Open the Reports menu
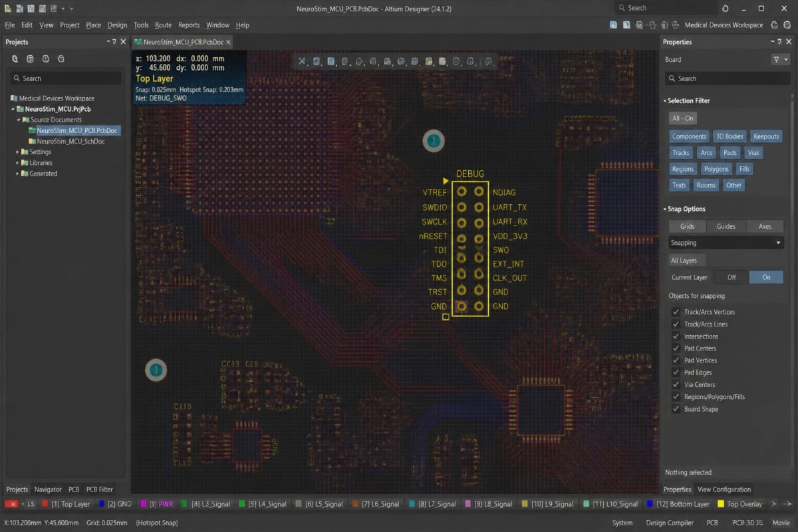Image resolution: width=798 pixels, height=532 pixels. pyautogui.click(x=189, y=25)
